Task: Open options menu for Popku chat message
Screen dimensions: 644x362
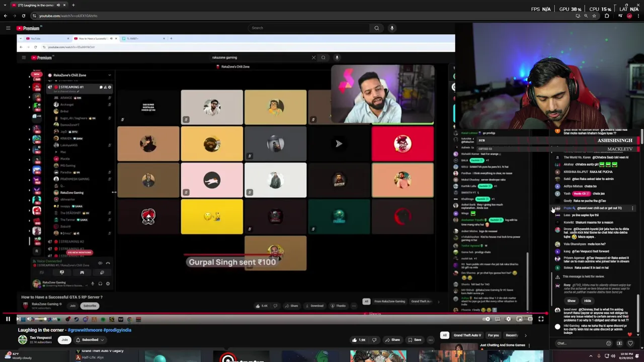Action: coord(632,208)
